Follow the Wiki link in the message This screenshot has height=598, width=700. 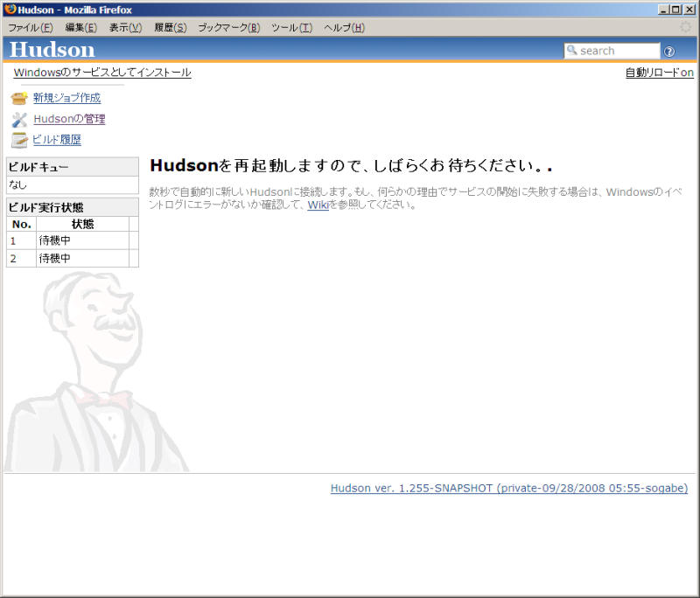coord(318,205)
